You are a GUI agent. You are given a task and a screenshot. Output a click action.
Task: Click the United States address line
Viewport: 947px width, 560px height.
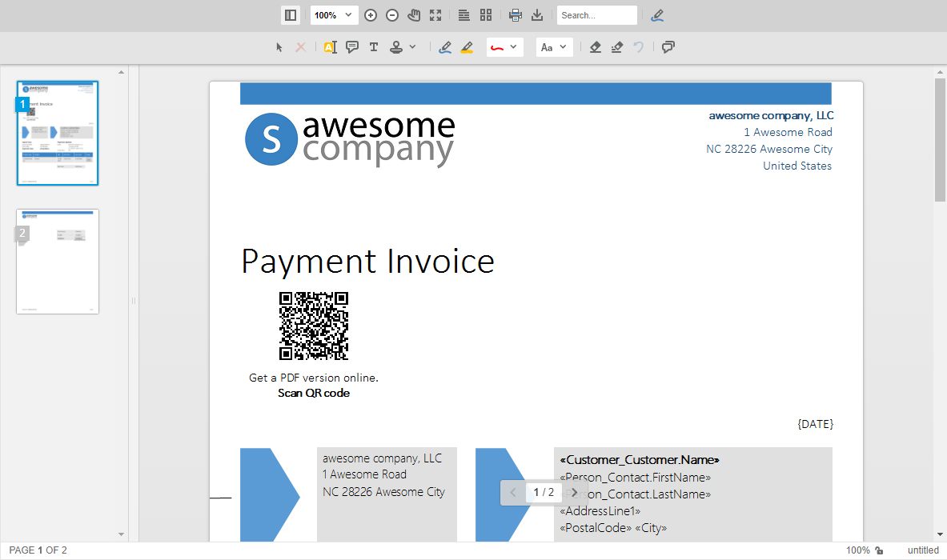pos(797,166)
